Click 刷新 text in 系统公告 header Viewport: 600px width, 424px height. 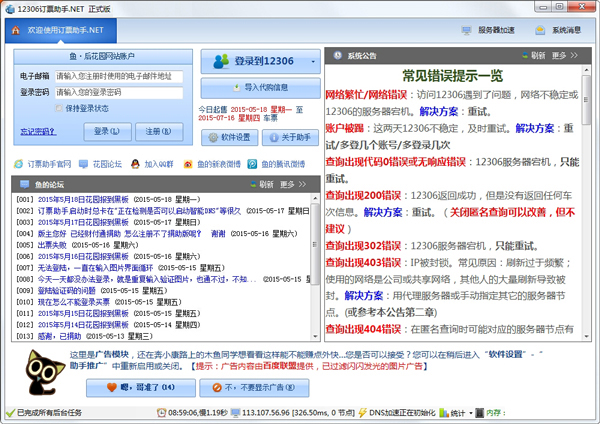point(538,55)
